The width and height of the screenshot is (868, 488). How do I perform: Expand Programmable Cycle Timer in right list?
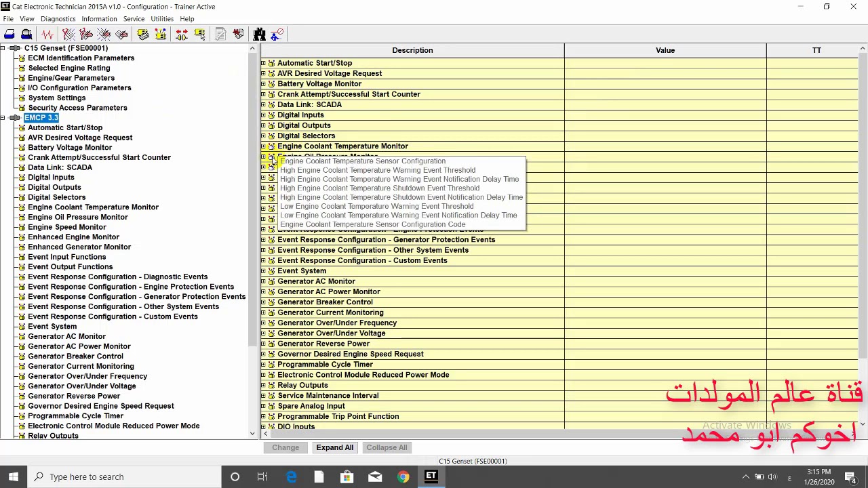[x=263, y=365]
